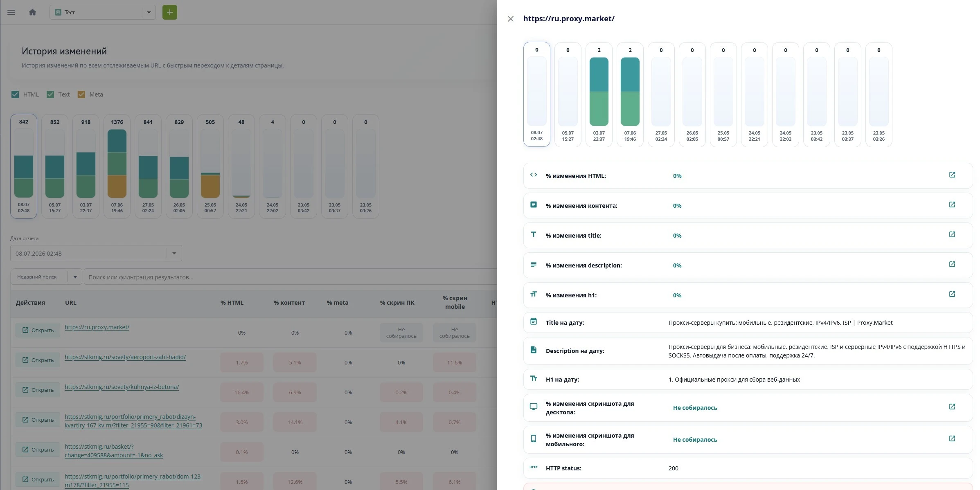Image resolution: width=980 pixels, height=490 pixels.
Task: Open mobile screenshot change external-link icon
Action: (x=952, y=439)
